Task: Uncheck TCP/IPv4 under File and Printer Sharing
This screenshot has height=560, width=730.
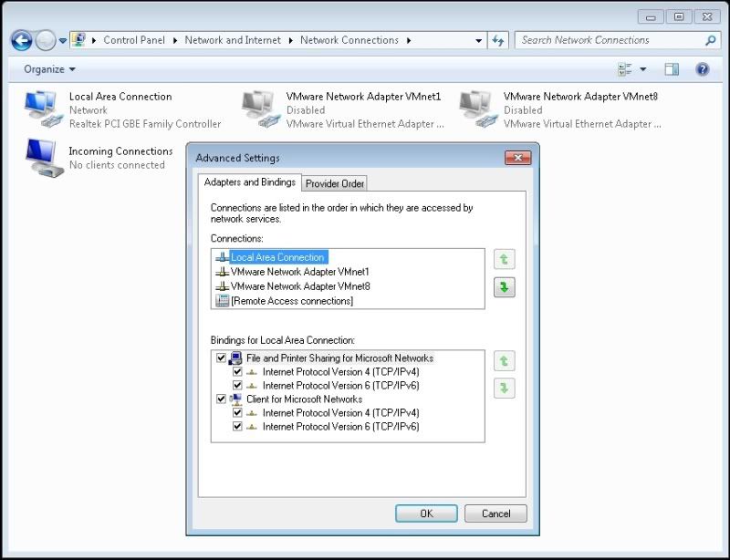Action: coord(237,371)
